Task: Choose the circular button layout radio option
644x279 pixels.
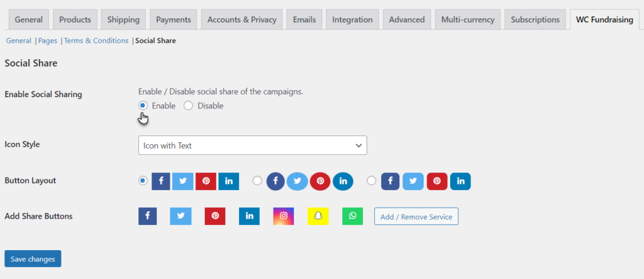Action: pyautogui.click(x=257, y=181)
